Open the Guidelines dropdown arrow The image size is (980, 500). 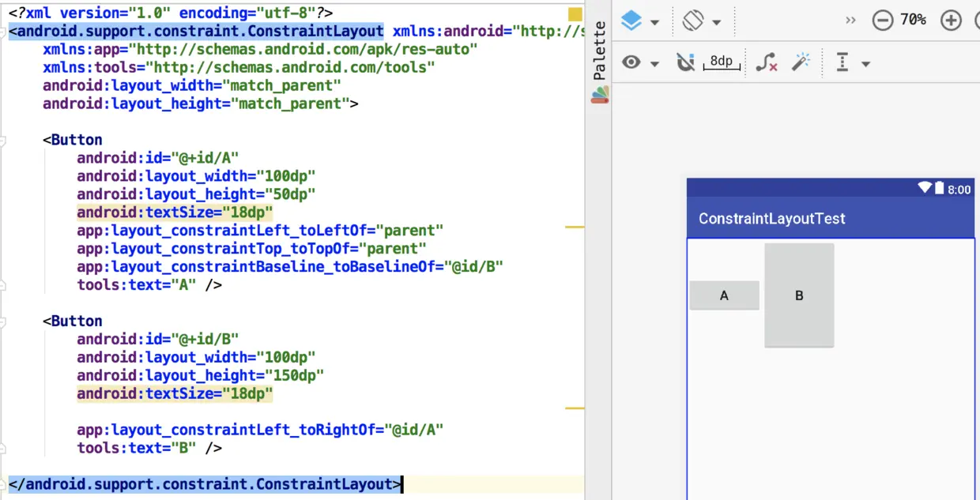(x=865, y=64)
